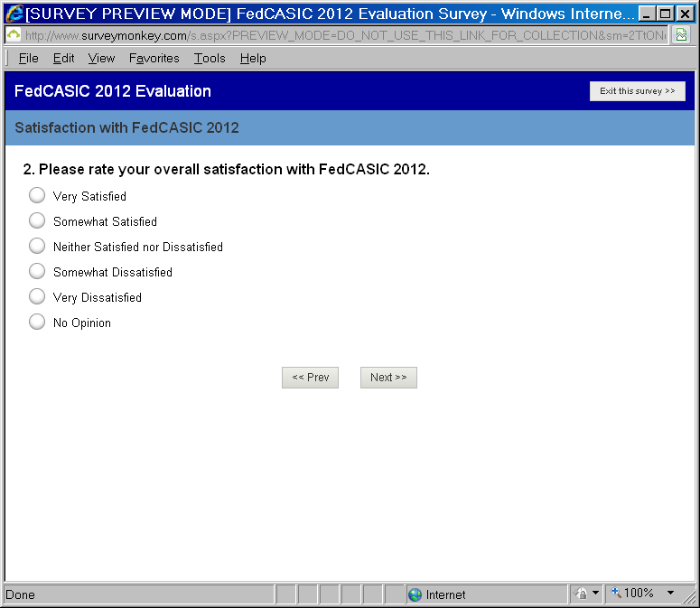Mark the Very Dissatisfied option
This screenshot has width=700, height=608.
pos(37,296)
